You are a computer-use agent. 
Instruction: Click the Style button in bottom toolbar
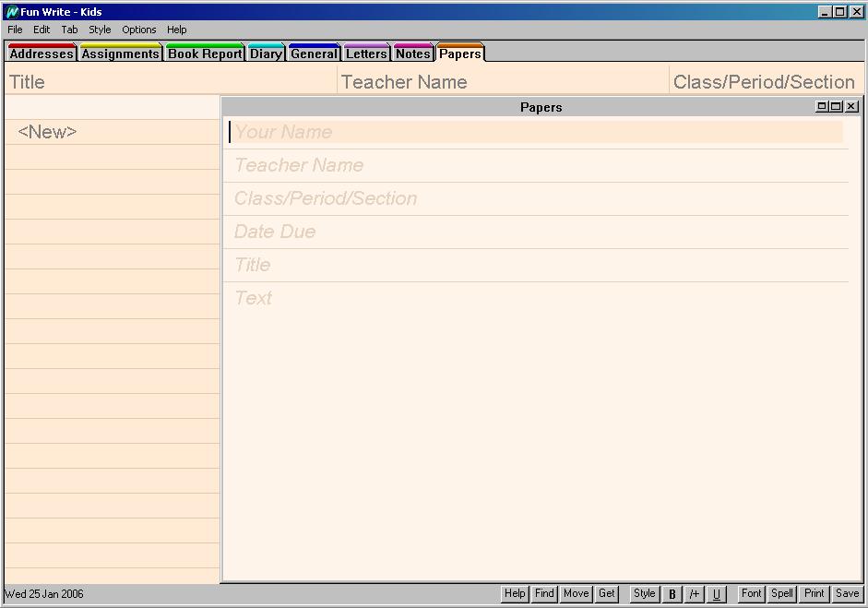[645, 593]
